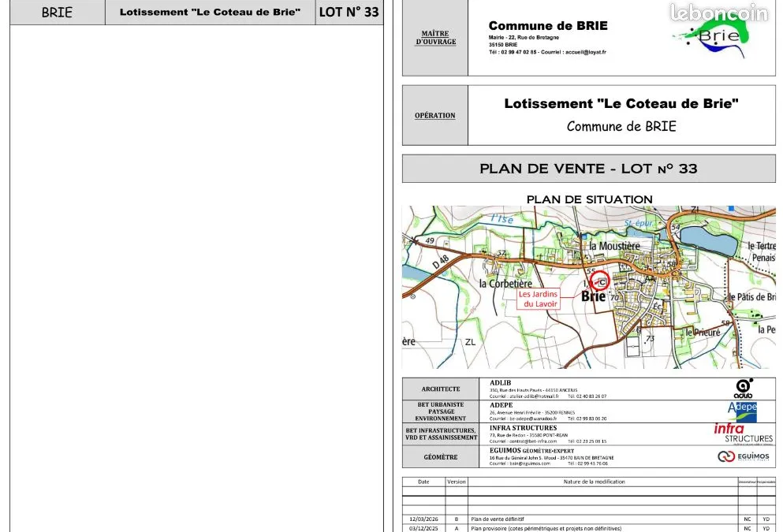The width and height of the screenshot is (783, 532).
Task: Click the Brie commune logo
Action: (x=711, y=38)
